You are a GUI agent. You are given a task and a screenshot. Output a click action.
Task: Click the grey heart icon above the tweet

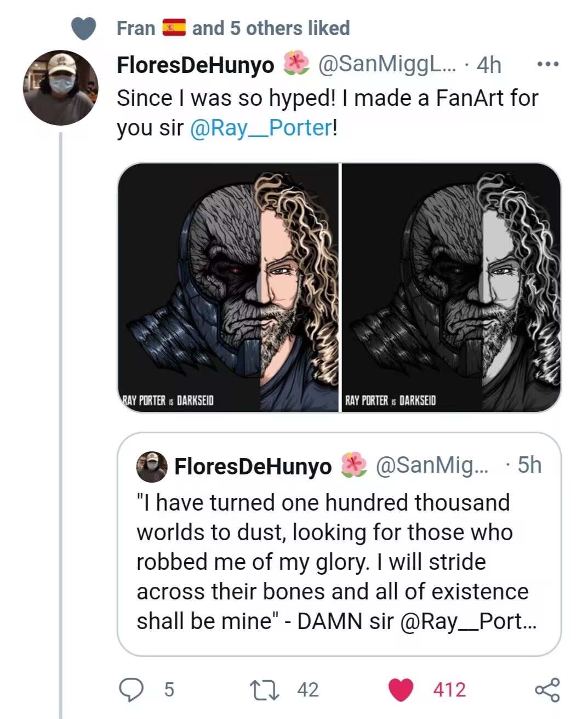[x=84, y=29]
